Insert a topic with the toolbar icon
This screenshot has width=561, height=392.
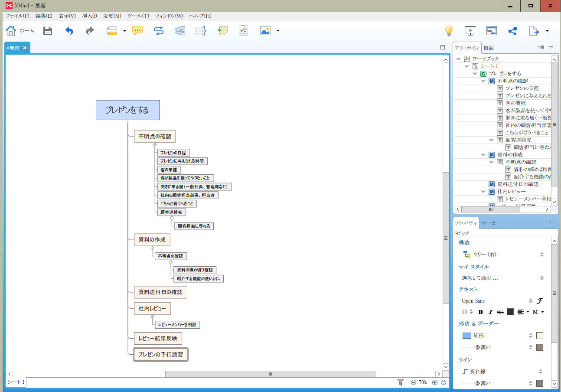point(112,31)
